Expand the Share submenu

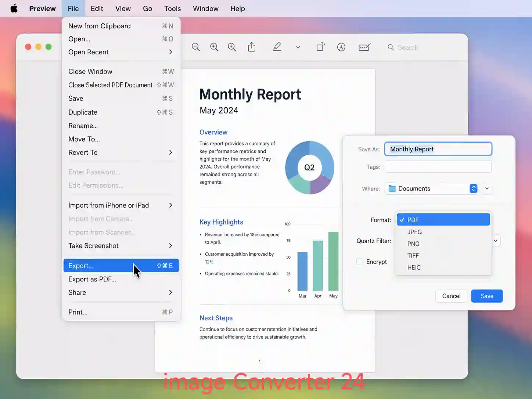[x=121, y=292]
